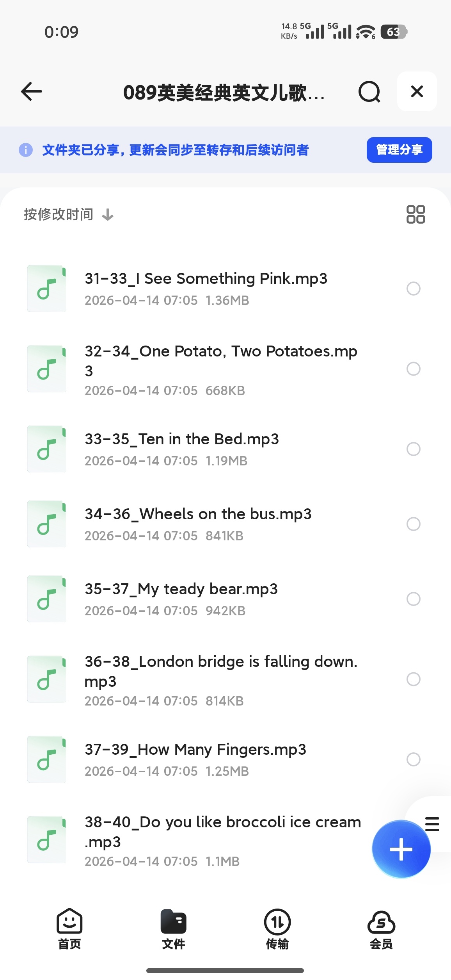The width and height of the screenshot is (451, 980).
Task: Select How Many Fingers.mp3 circle
Action: [x=414, y=759]
